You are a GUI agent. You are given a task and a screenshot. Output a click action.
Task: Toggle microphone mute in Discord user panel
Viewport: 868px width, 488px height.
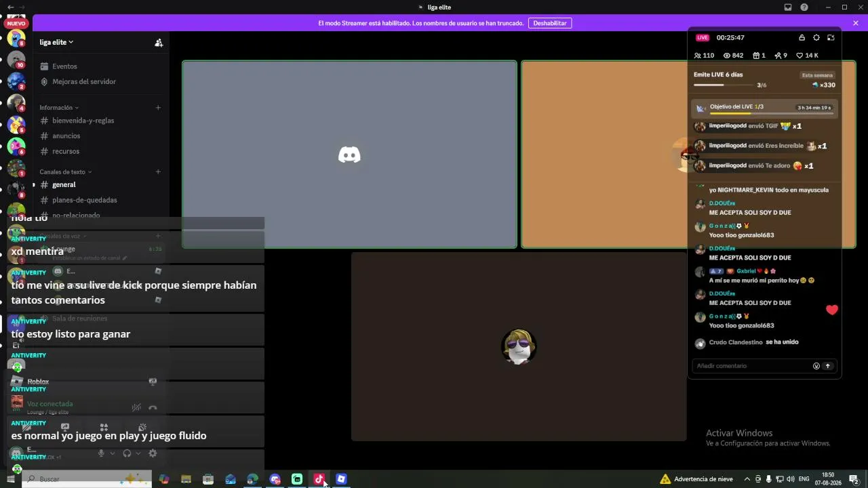tap(101, 453)
